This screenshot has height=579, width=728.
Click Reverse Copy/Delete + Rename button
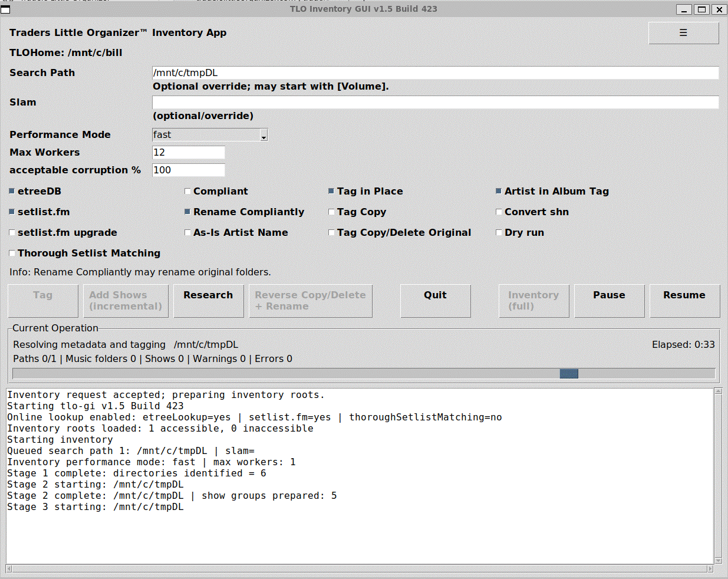tap(311, 301)
